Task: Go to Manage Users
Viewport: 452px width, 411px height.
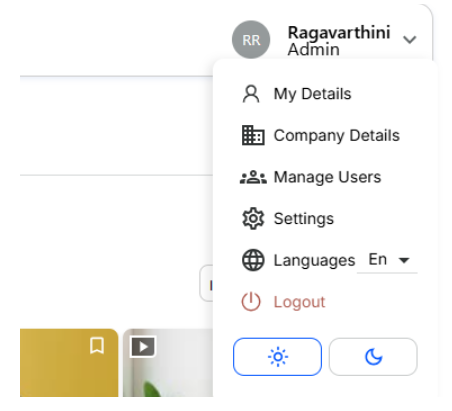Action: [327, 177]
